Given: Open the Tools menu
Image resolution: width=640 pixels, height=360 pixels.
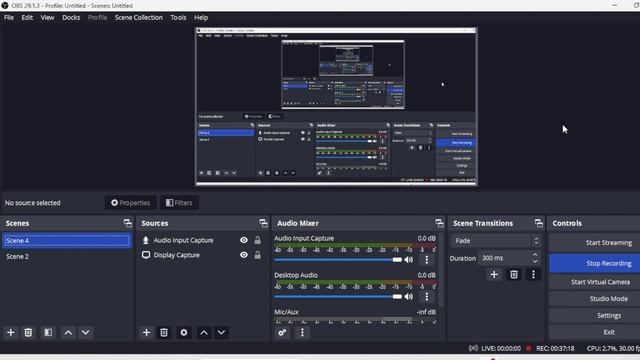Looking at the screenshot, I should [178, 18].
